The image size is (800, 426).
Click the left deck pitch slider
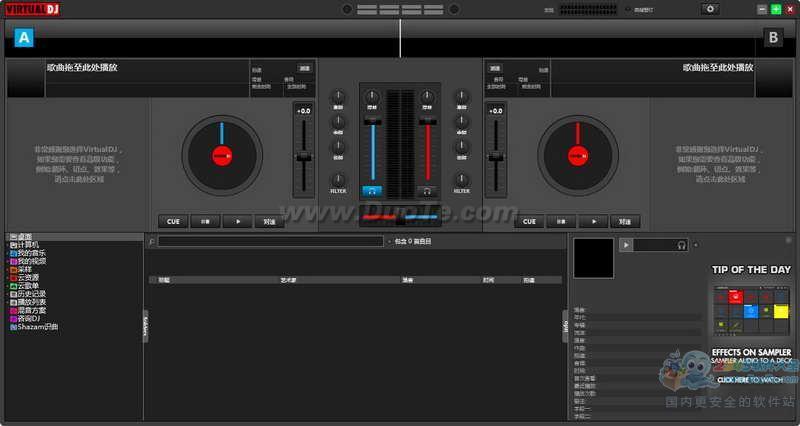302,155
